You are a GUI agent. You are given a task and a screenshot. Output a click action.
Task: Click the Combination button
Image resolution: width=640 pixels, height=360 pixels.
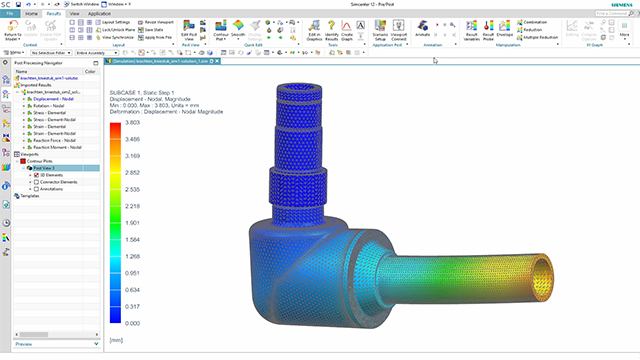click(x=532, y=22)
